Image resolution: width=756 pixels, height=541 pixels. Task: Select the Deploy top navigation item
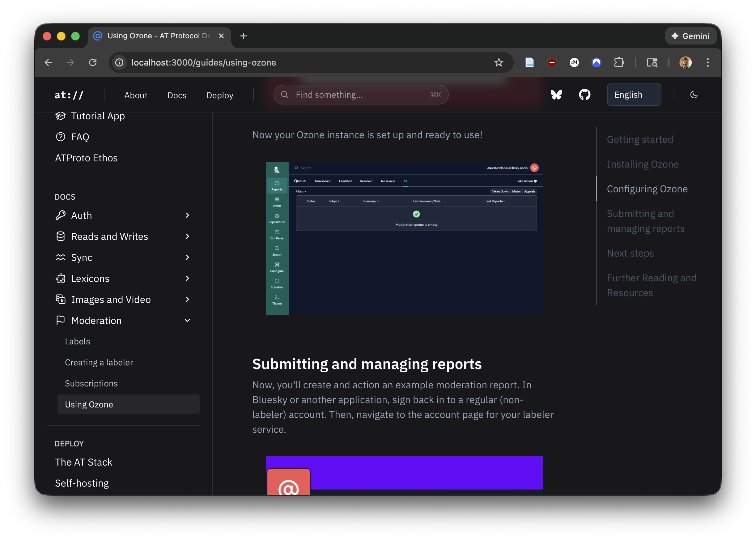[219, 95]
